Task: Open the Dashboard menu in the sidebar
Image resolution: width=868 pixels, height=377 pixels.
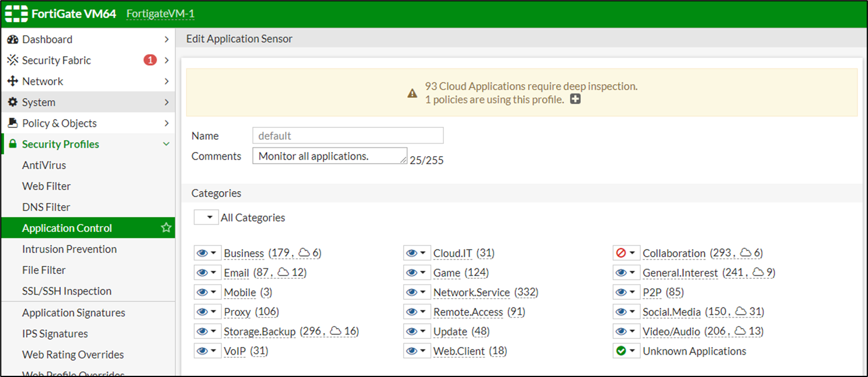Action: [47, 39]
